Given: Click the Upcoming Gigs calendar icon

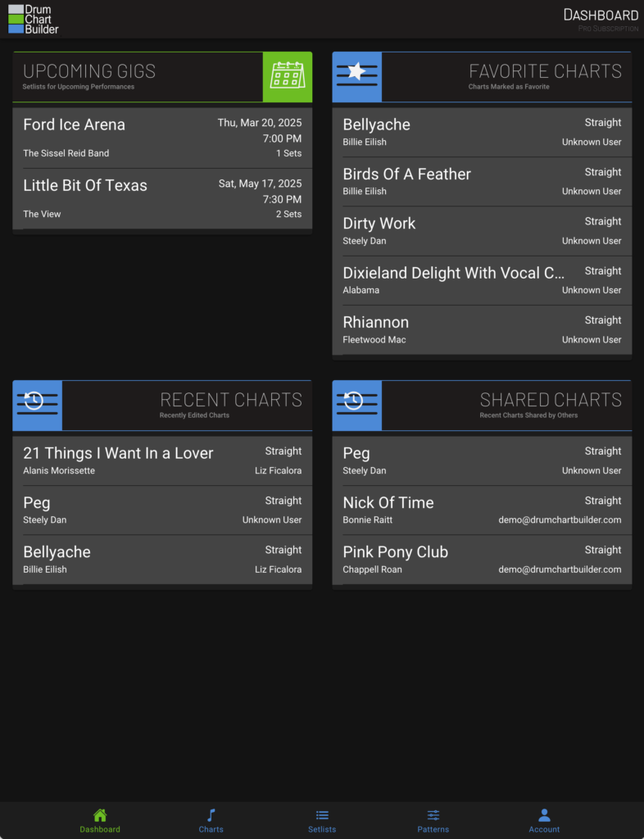Looking at the screenshot, I should 288,77.
